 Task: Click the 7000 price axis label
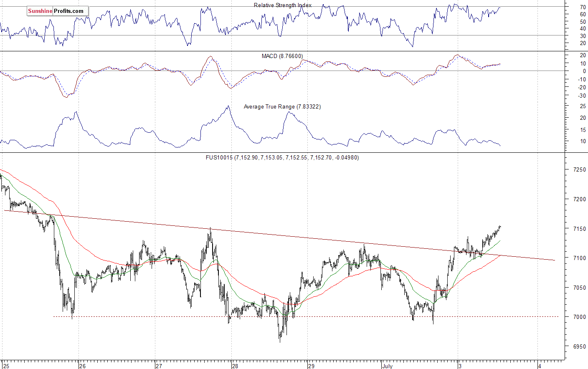click(x=579, y=317)
